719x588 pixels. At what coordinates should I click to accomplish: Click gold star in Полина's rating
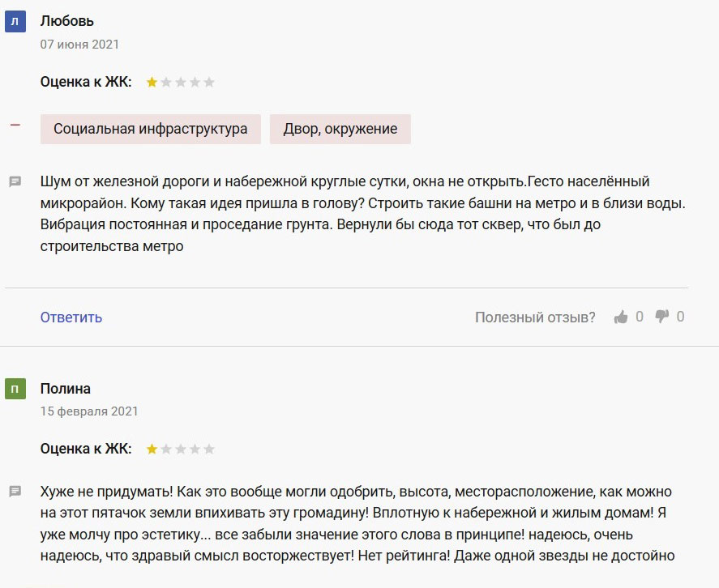[152, 449]
